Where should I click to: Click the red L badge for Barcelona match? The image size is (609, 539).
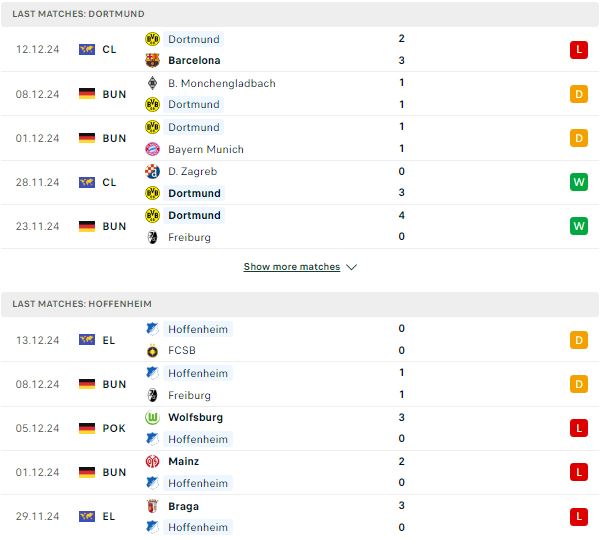pos(579,50)
